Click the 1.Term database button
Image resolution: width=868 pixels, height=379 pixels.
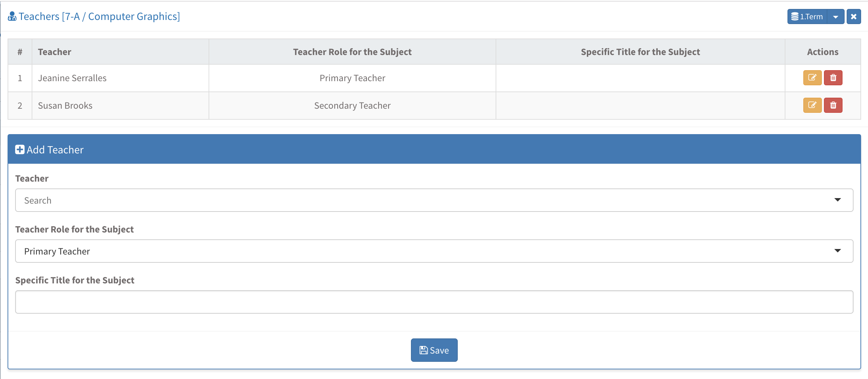(x=807, y=17)
